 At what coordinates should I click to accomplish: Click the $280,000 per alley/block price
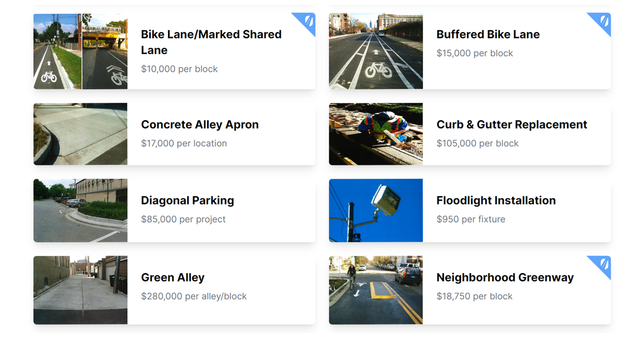[x=194, y=296]
